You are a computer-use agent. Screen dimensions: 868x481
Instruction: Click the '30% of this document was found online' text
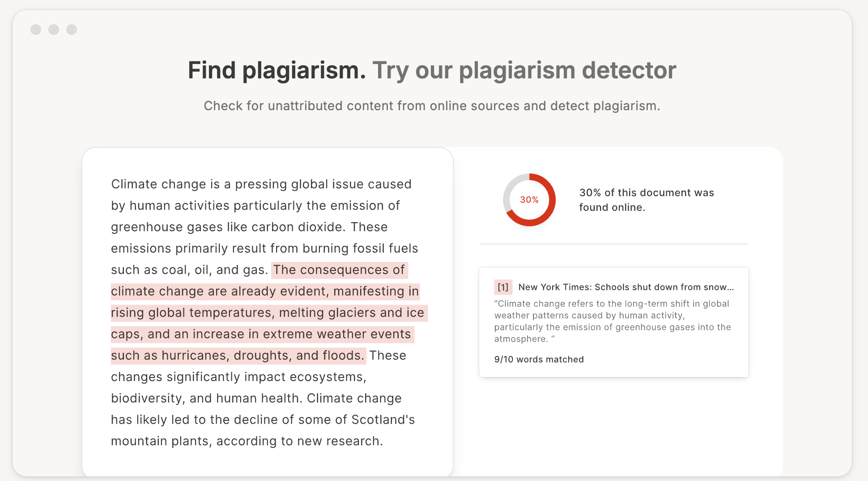click(x=646, y=200)
